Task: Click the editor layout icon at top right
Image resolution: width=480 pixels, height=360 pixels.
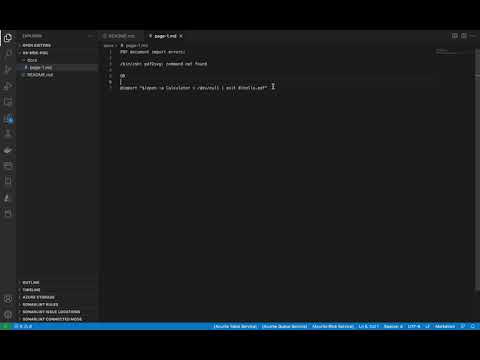Action: (464, 36)
